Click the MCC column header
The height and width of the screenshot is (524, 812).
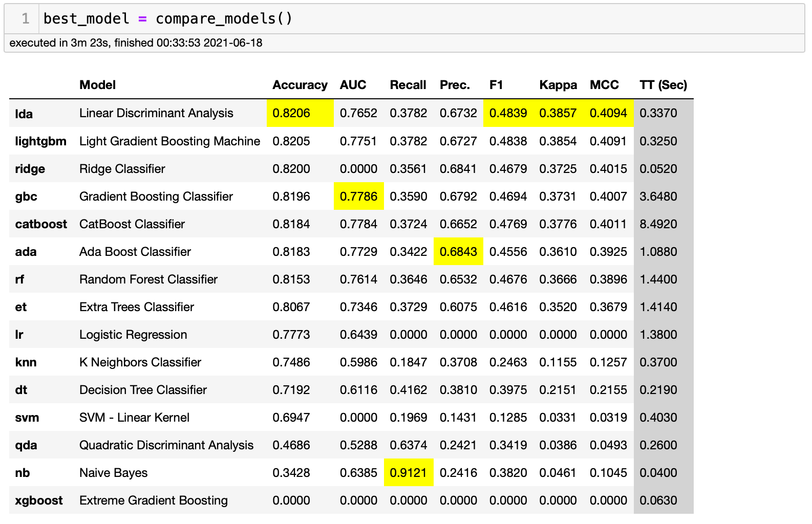(x=604, y=85)
